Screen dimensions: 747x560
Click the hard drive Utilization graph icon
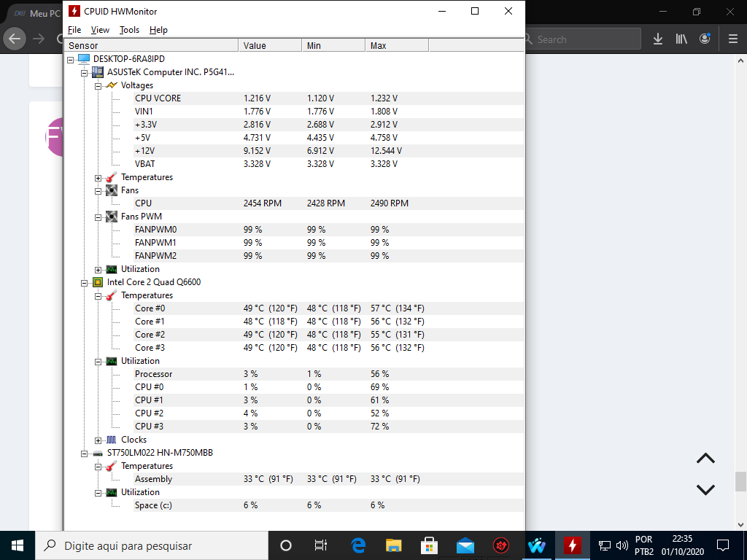click(112, 492)
